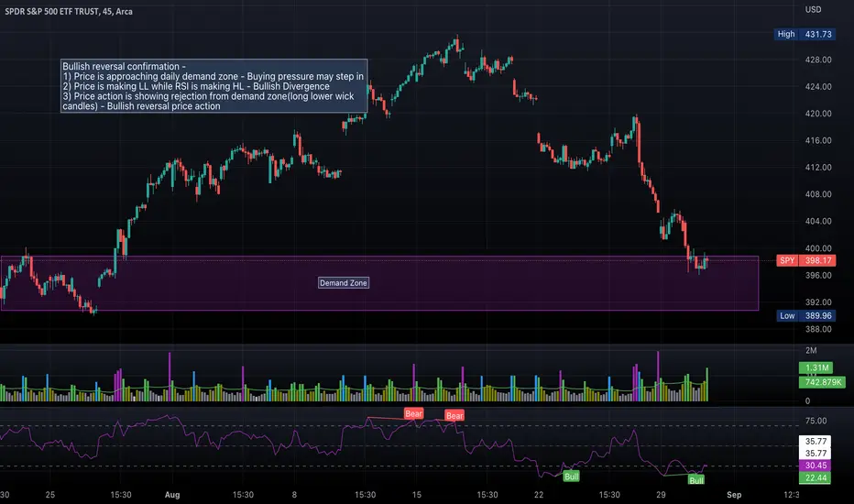Click the Sep label on time axis
Screen dimensions: 854x504
734,495
